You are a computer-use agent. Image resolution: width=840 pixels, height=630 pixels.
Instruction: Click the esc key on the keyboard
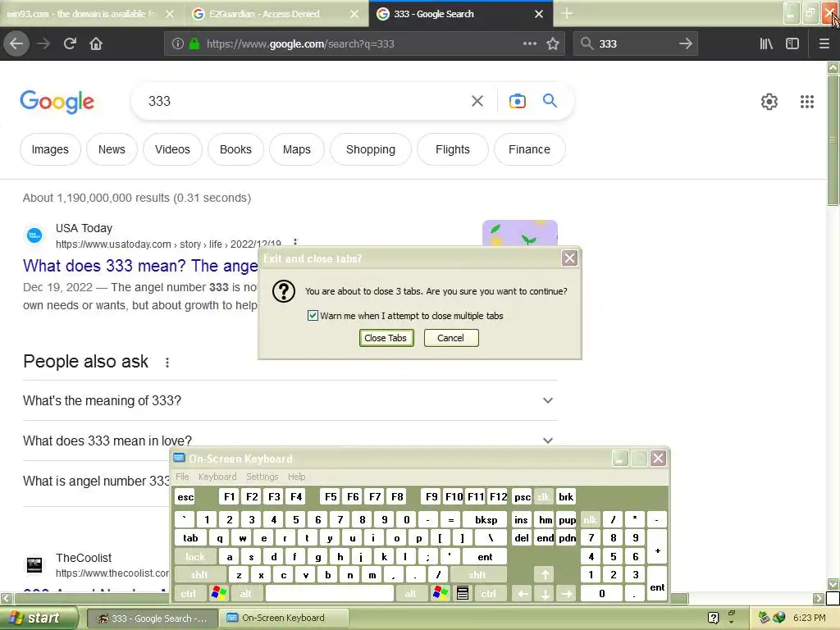pos(185,496)
